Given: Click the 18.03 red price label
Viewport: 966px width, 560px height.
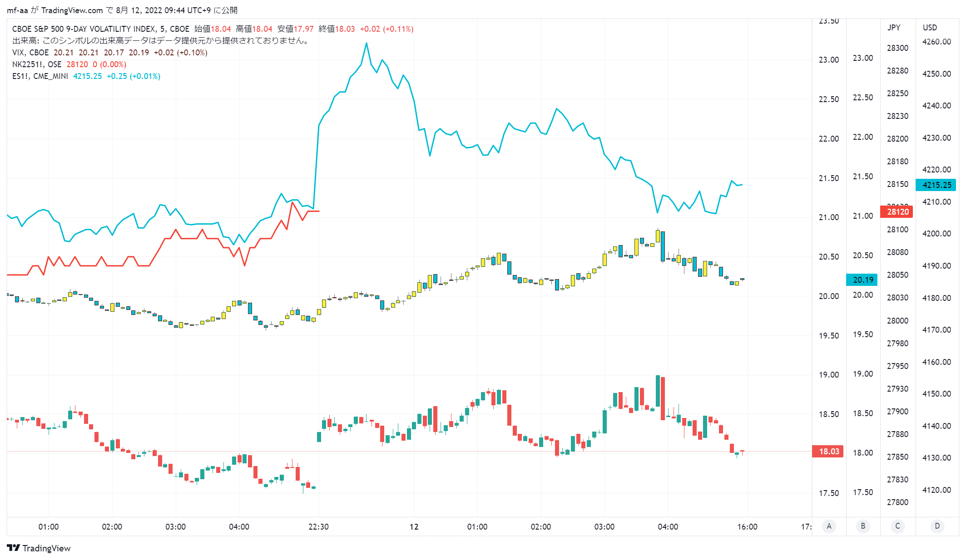Looking at the screenshot, I should [828, 451].
